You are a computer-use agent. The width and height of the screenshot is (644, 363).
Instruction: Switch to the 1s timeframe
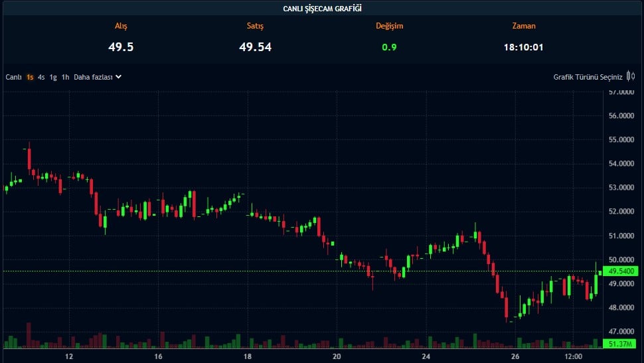coord(30,77)
